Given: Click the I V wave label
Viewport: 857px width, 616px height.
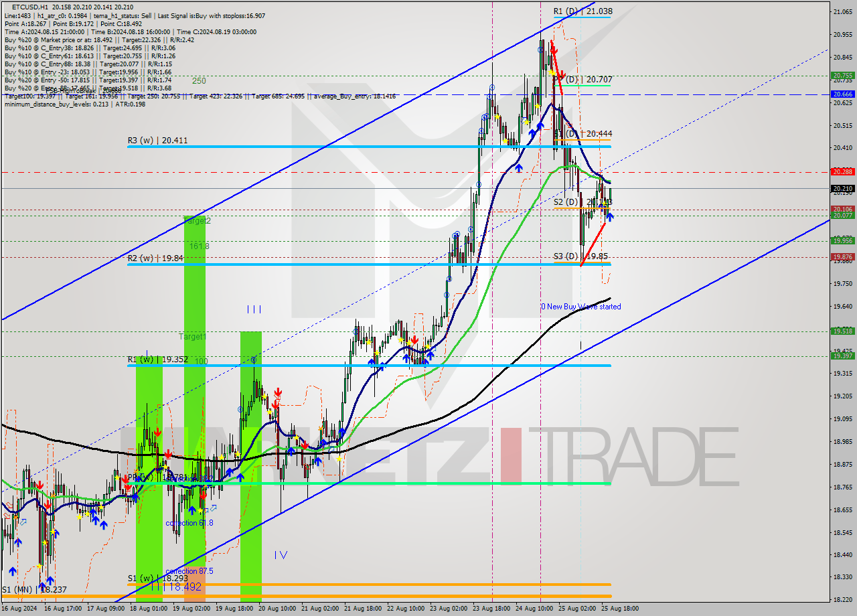Looking at the screenshot, I should click(x=281, y=555).
